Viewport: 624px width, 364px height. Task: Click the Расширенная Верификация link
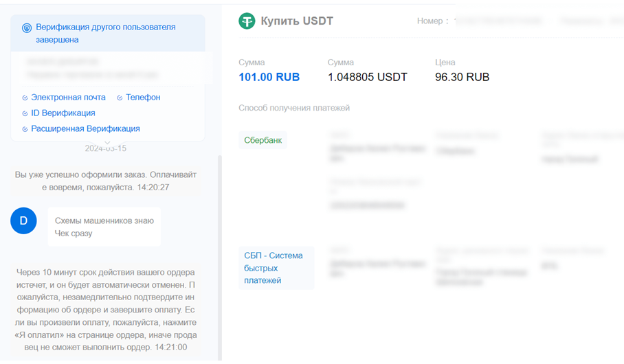pos(86,128)
